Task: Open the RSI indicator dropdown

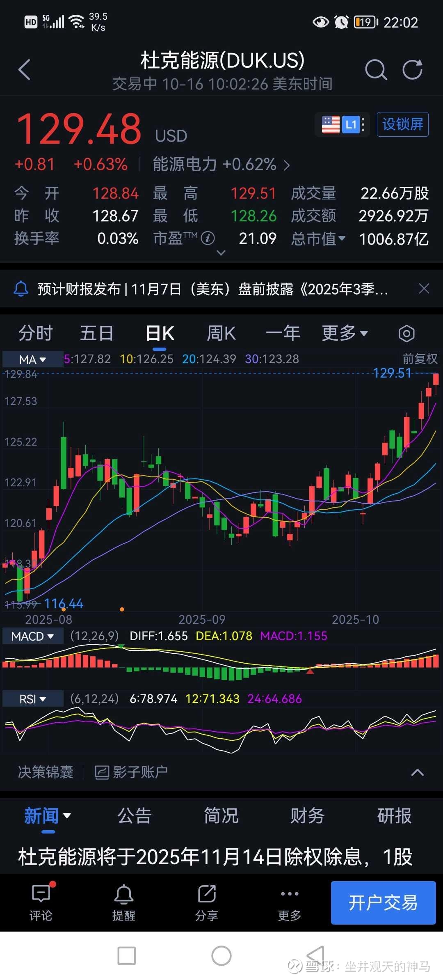Action: click(33, 699)
